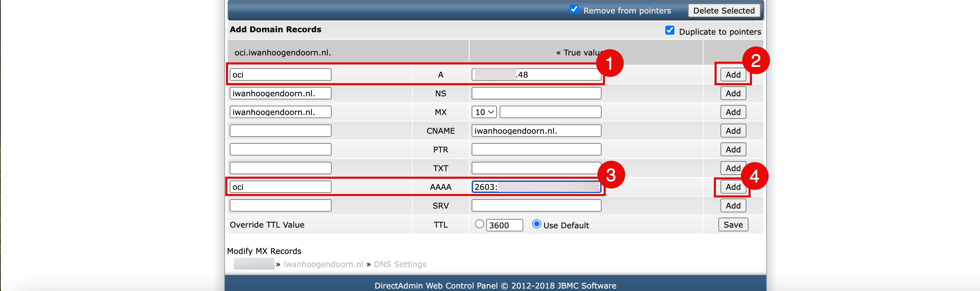Click the Delete Selected button
Screen dimensions: 980x291
pos(724,11)
